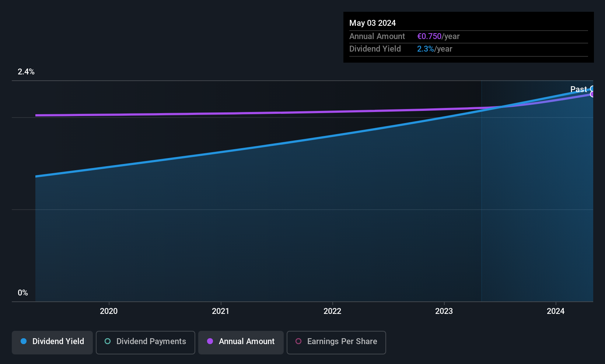Screen dimensions: 605x364
Task: Click the May 03 2024 tooltip date
Action: [x=373, y=23]
